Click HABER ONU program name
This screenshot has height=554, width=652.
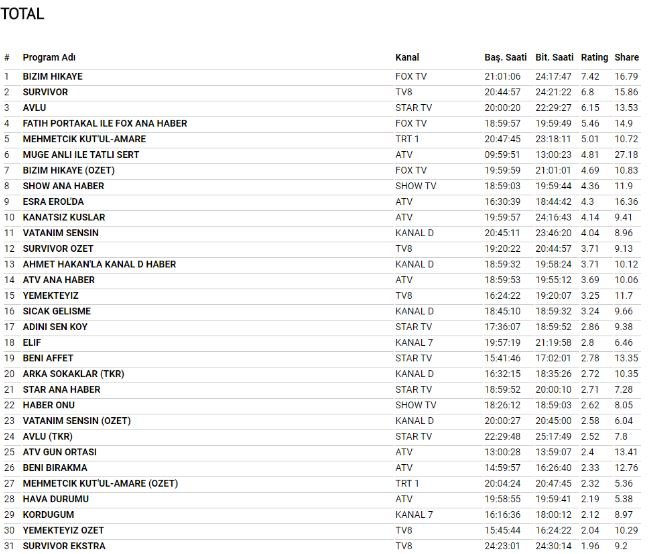click(x=49, y=405)
